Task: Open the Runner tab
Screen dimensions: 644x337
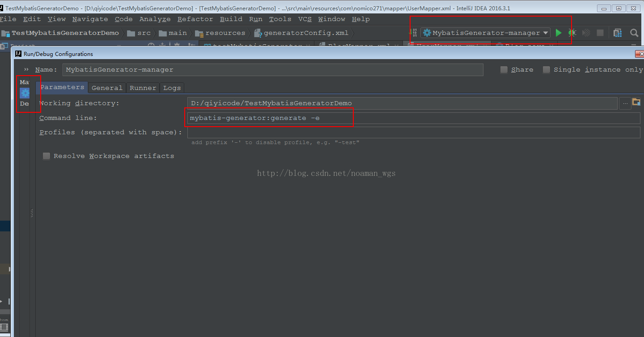Action: click(143, 88)
